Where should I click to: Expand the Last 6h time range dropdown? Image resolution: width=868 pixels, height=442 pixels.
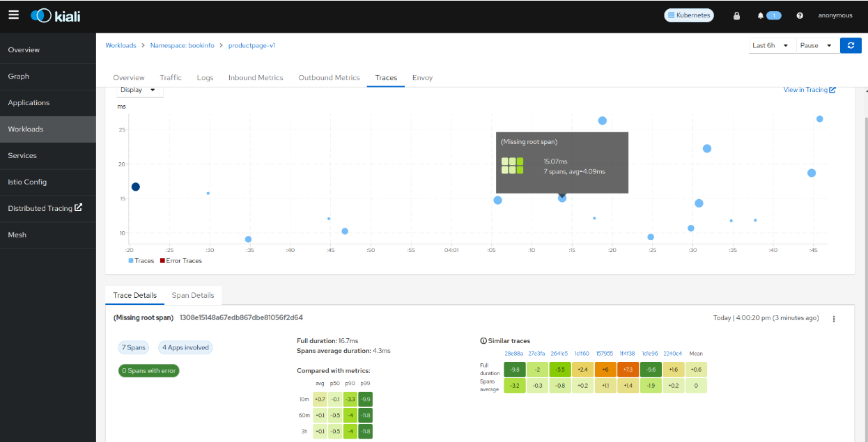[x=771, y=45]
